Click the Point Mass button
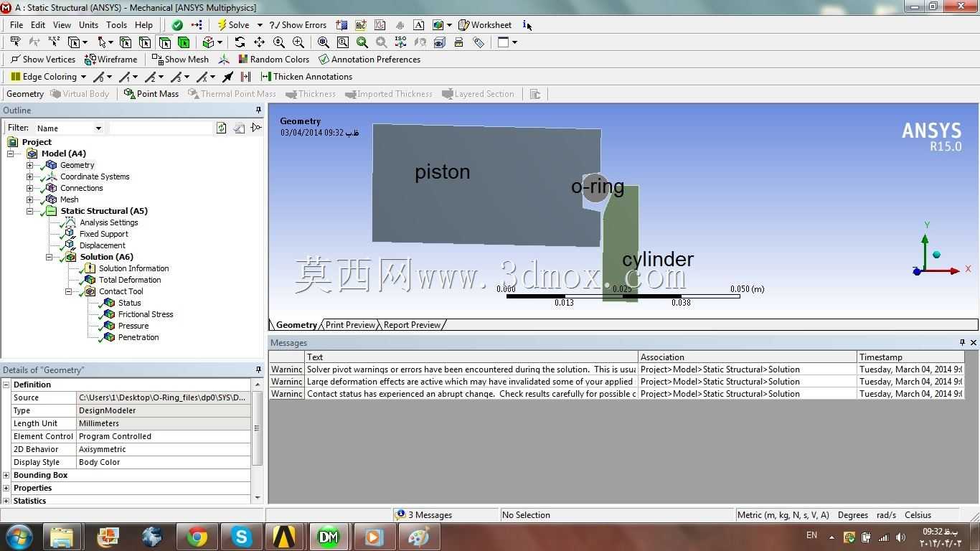980x551 pixels. click(151, 94)
